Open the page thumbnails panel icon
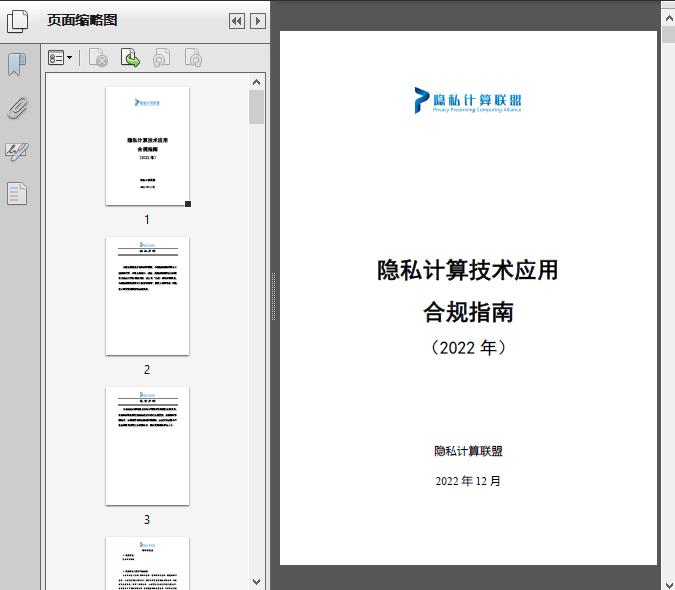675x590 pixels. tap(18, 21)
